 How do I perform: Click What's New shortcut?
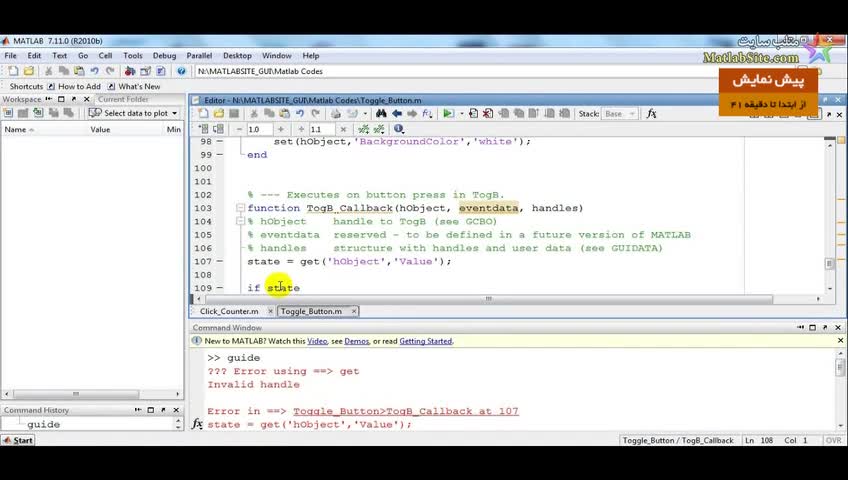pos(134,86)
